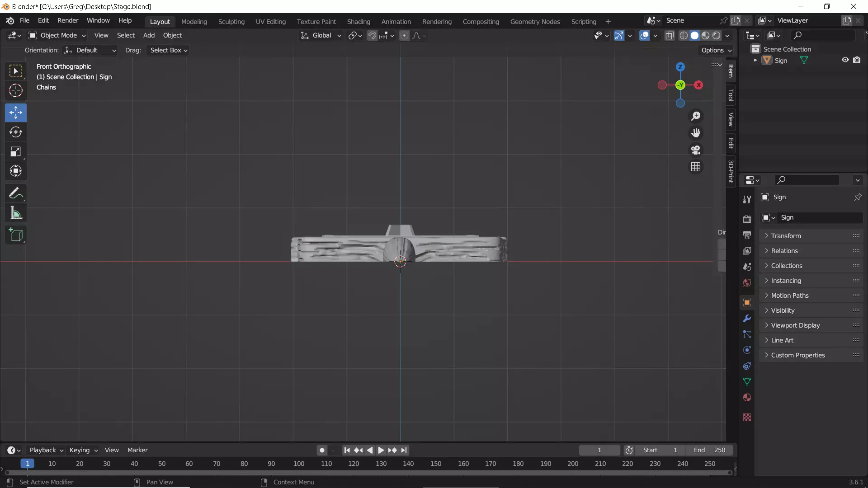The height and width of the screenshot is (488, 868).
Task: Click the Add Cube tool icon
Action: 16,235
